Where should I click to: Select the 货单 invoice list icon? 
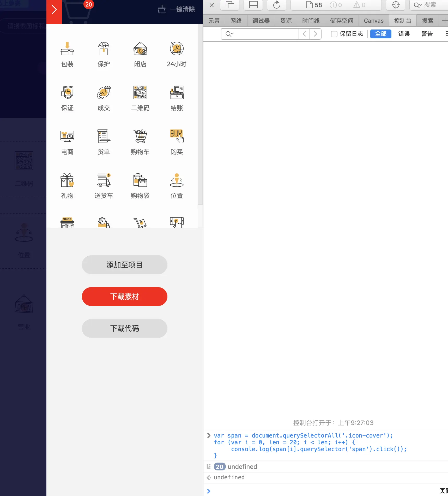pos(104,136)
